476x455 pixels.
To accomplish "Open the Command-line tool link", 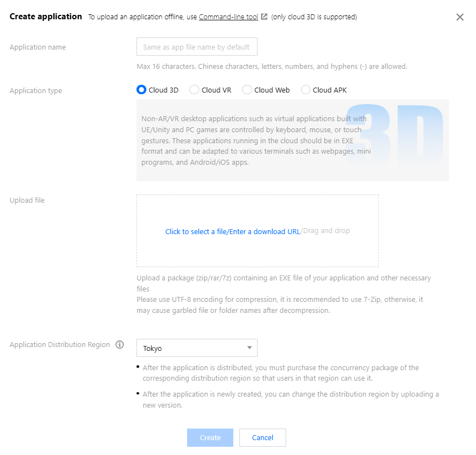I will point(228,17).
